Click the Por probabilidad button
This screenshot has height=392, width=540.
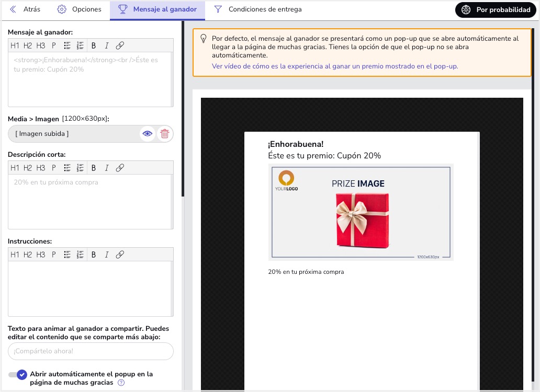[496, 9]
